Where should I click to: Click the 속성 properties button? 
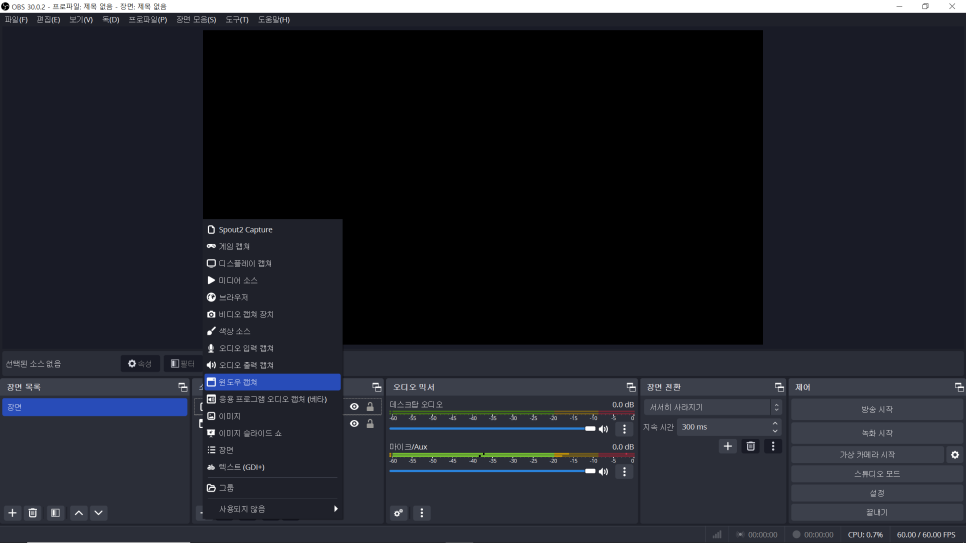pyautogui.click(x=140, y=364)
